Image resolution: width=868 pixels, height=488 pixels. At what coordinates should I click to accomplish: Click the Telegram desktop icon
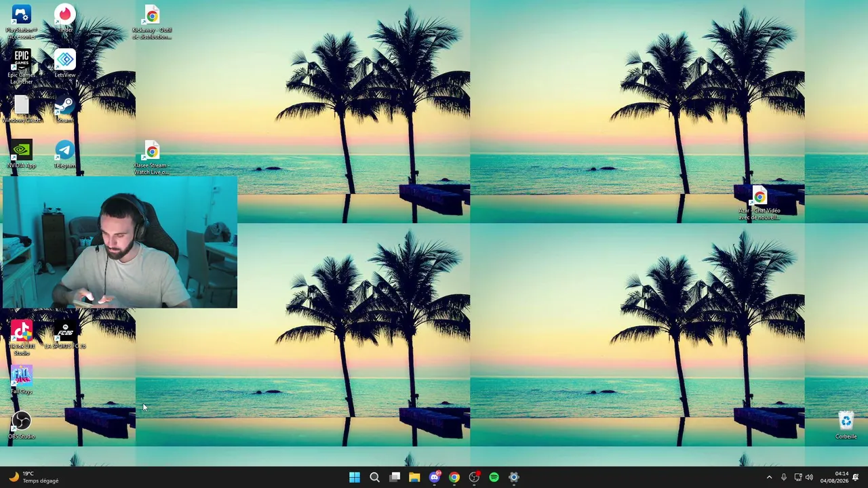[x=65, y=155]
